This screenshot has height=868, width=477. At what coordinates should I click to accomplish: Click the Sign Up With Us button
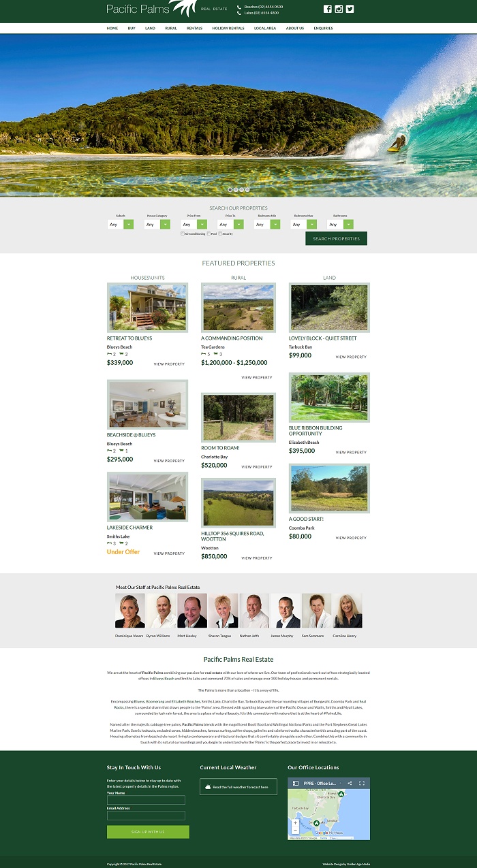148,832
